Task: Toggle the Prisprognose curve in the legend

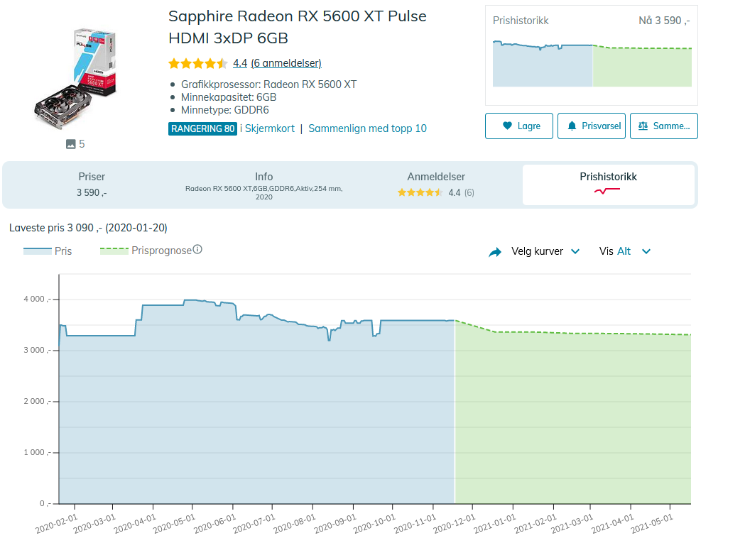Action: coord(146,251)
